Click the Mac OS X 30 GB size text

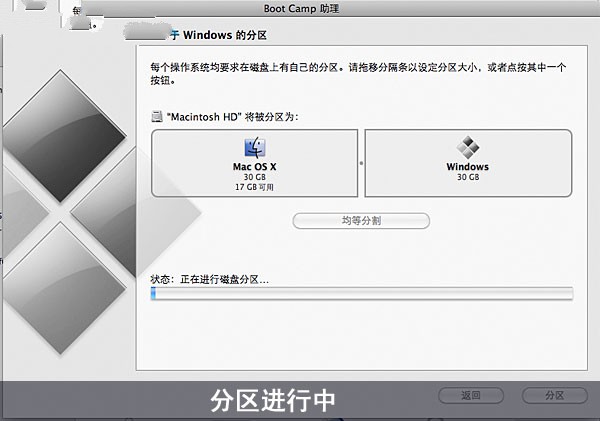pos(254,177)
